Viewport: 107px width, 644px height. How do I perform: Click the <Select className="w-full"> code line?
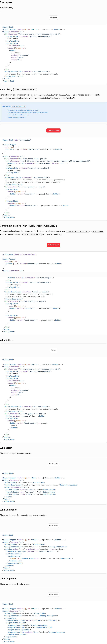[x=16, y=487]
